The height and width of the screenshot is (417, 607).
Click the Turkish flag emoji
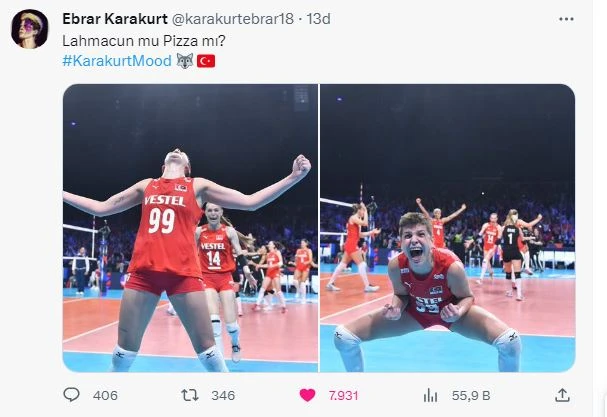point(206,61)
